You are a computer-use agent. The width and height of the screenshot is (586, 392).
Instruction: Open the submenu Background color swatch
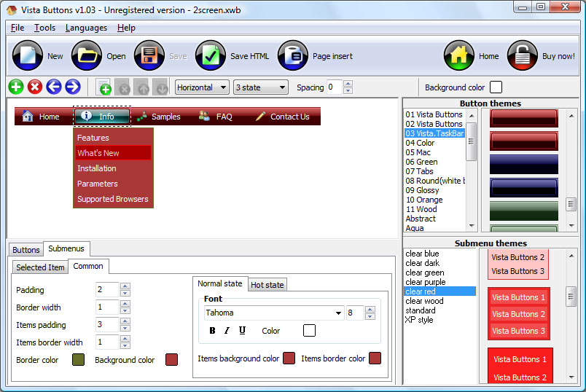click(x=171, y=359)
